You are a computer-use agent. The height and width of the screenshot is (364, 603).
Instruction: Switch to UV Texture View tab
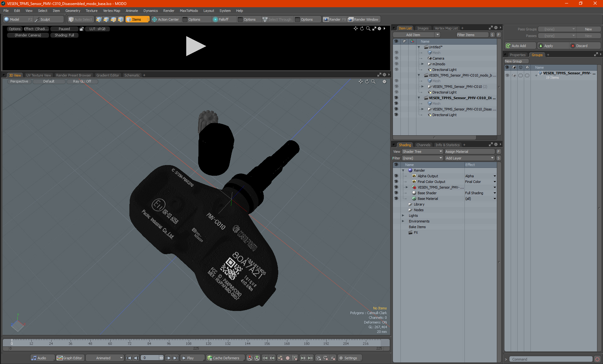38,75
